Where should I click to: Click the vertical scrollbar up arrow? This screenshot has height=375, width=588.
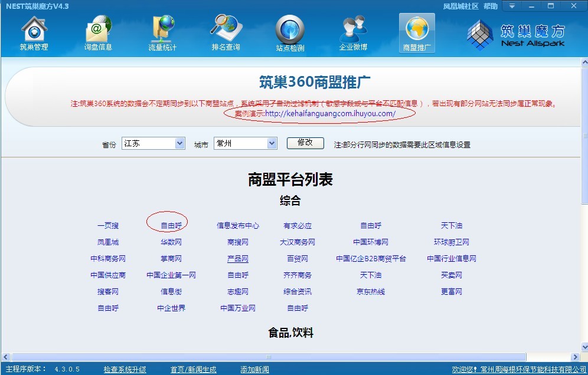click(x=584, y=62)
